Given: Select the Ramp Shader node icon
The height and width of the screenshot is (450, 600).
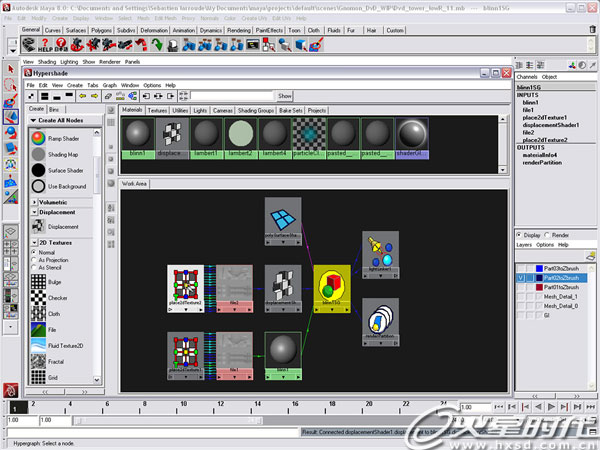Looking at the screenshot, I should [x=38, y=138].
